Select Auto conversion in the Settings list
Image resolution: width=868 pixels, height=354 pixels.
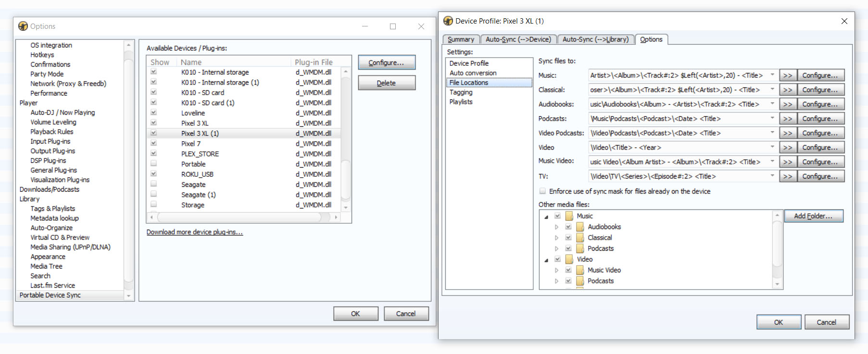473,73
